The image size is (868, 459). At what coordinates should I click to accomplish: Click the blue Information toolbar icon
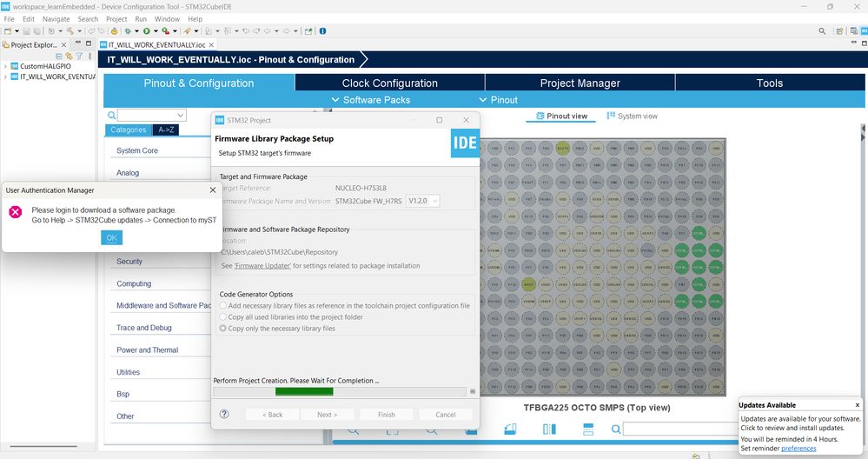coord(322,31)
